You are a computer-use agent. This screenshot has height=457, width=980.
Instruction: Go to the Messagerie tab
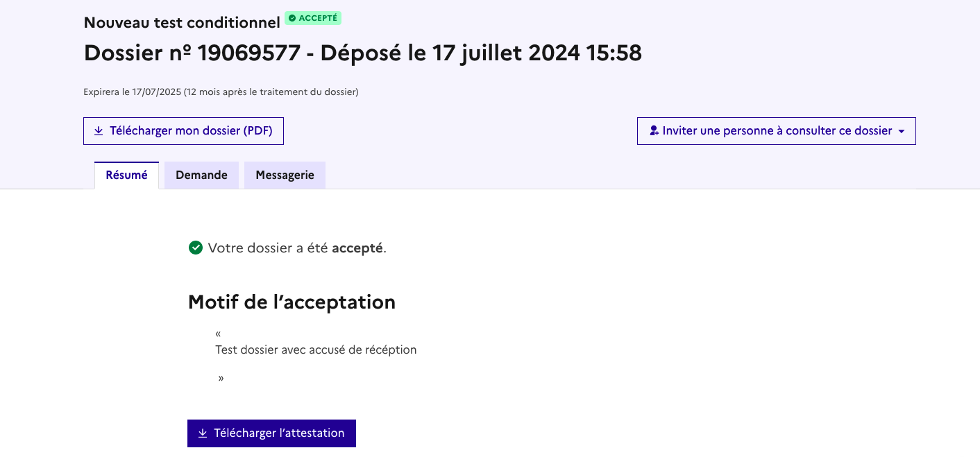(x=285, y=175)
